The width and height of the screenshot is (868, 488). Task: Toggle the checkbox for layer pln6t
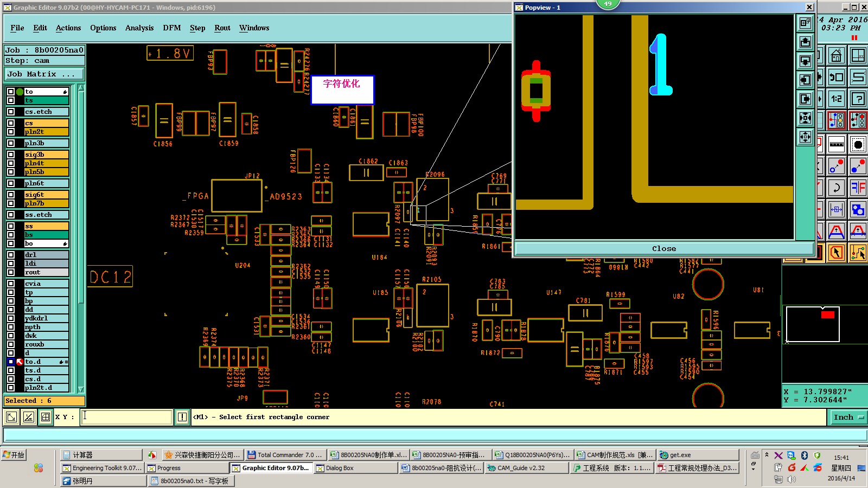(11, 183)
